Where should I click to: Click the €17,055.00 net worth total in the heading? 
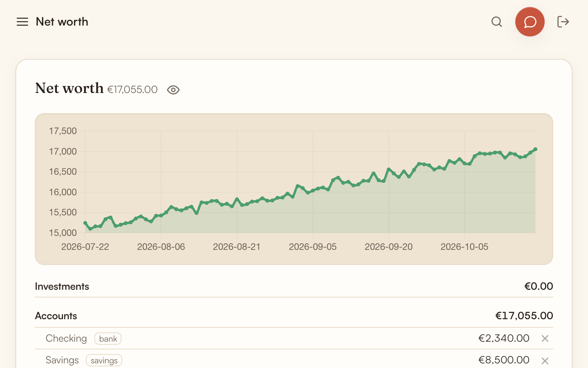pyautogui.click(x=132, y=89)
